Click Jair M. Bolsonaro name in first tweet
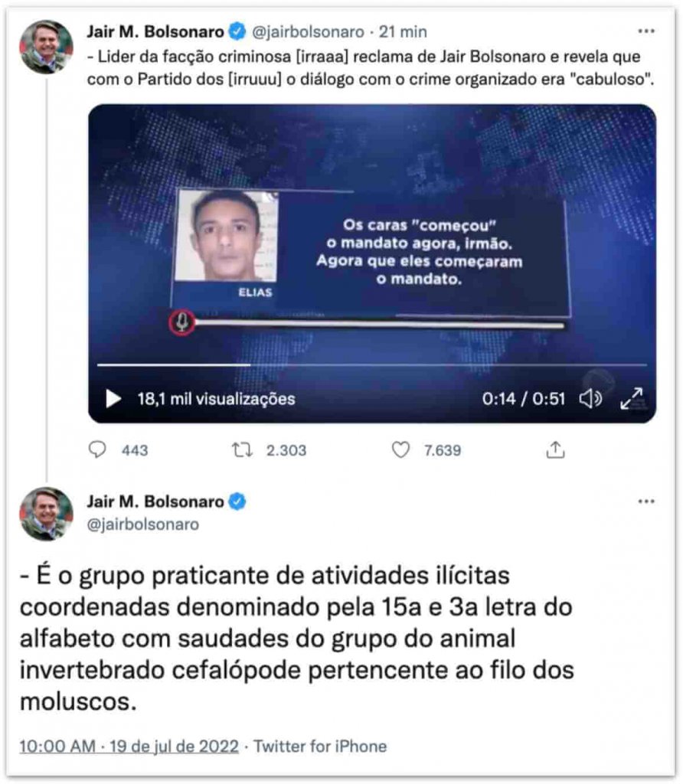683x784 pixels. pyautogui.click(x=155, y=31)
